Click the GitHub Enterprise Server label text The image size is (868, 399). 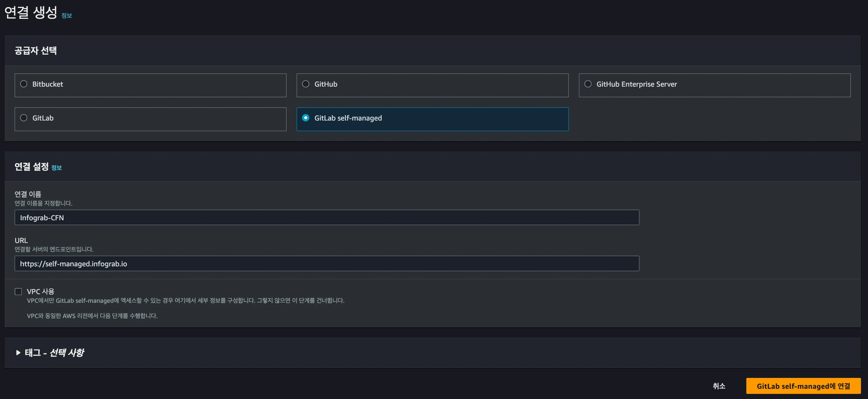636,84
